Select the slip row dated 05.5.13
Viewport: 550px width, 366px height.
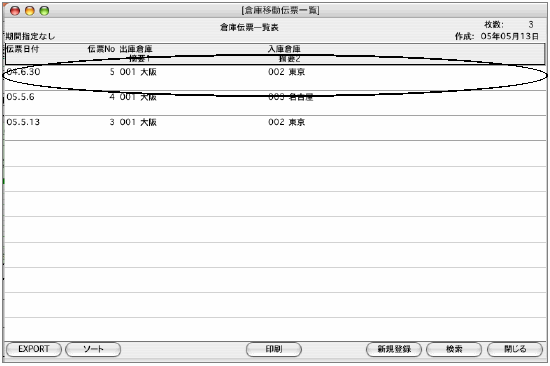[x=275, y=128]
